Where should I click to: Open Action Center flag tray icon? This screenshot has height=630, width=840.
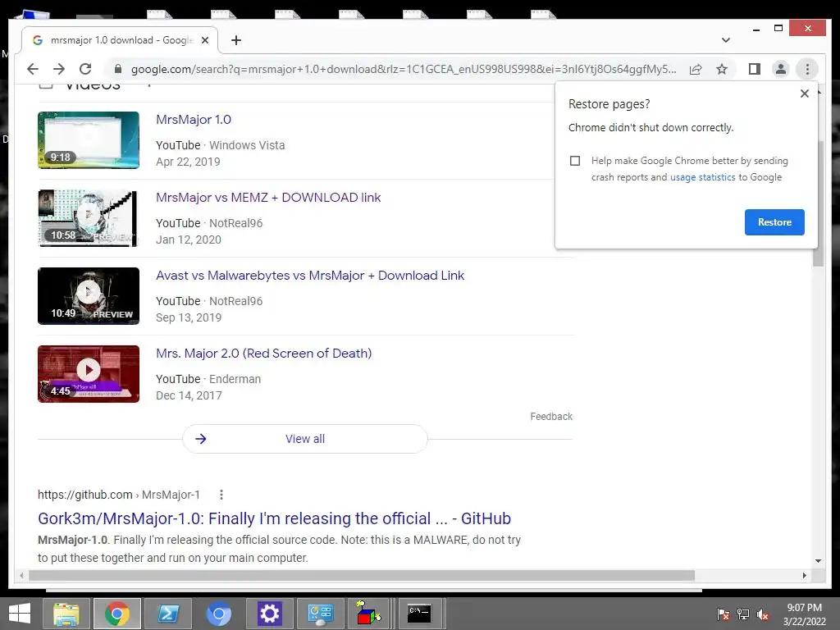(x=723, y=614)
